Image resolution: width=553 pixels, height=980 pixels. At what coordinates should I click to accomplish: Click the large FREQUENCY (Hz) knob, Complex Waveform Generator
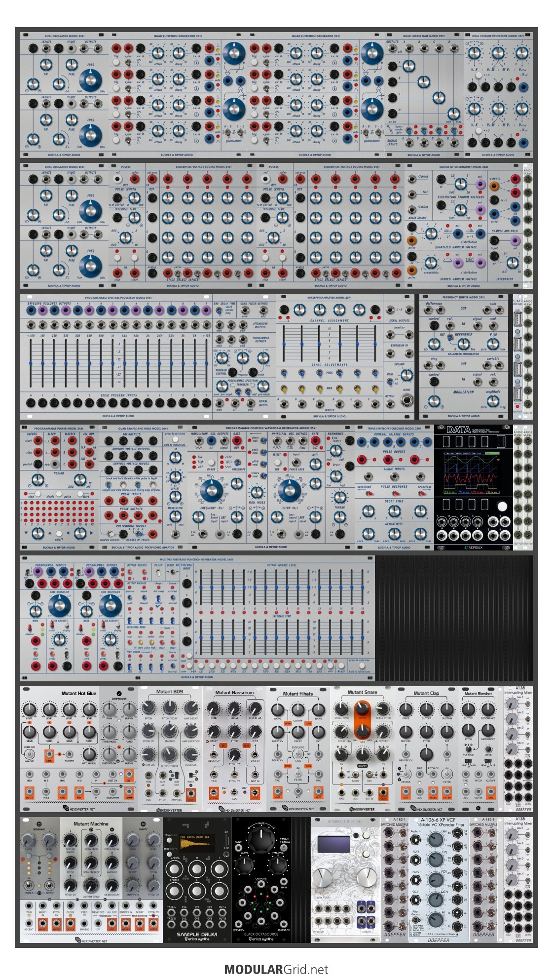pos(212,490)
